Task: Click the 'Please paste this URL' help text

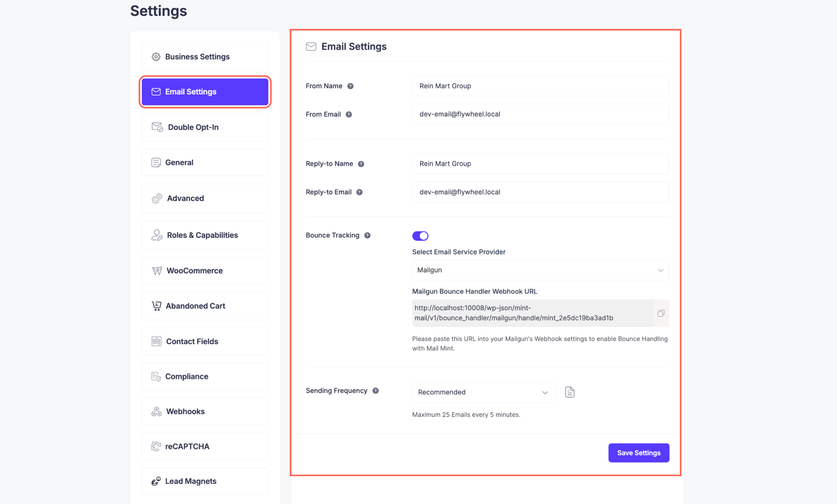Action: point(540,344)
